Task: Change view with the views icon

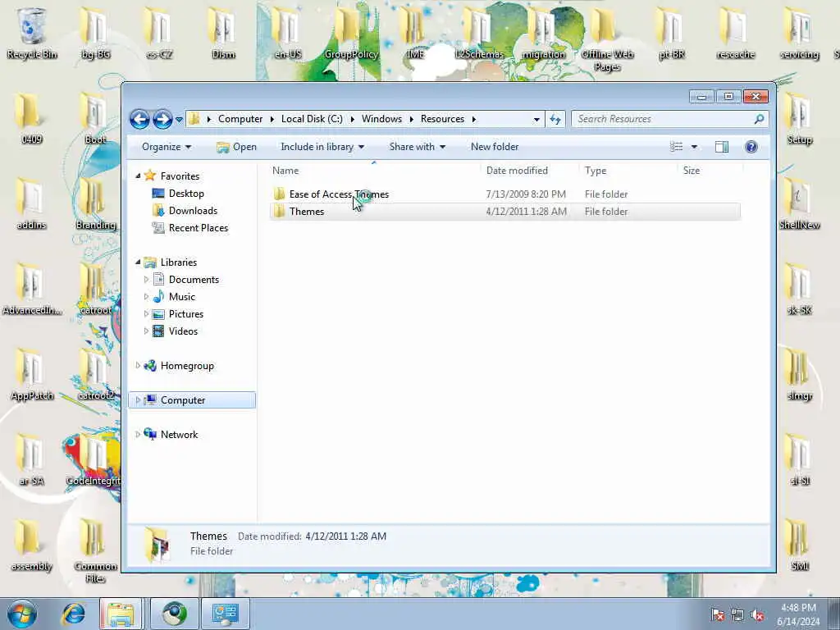Action: pyautogui.click(x=677, y=147)
